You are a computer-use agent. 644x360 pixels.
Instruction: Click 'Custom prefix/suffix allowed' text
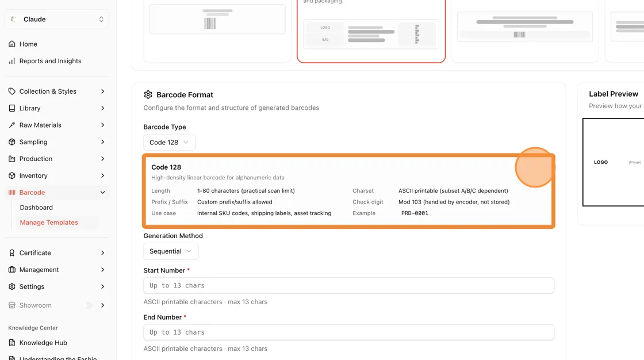coord(235,202)
